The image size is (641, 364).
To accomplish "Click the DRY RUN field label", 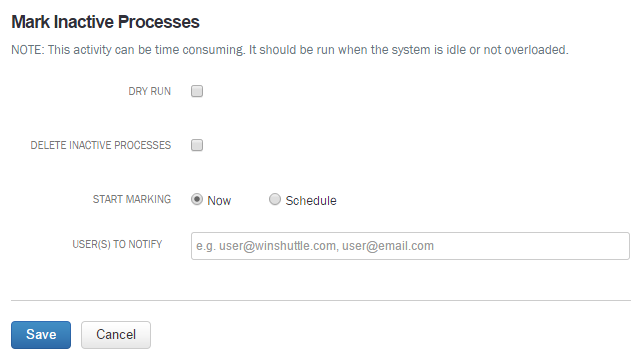I will pos(150,91).
